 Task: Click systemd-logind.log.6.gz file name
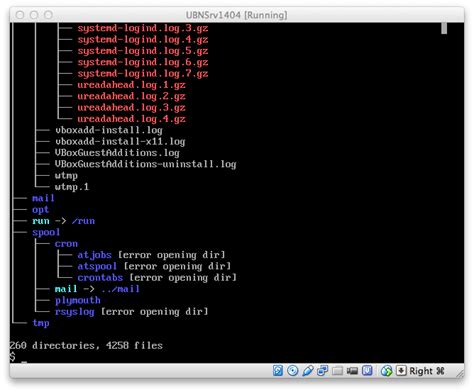(143, 62)
